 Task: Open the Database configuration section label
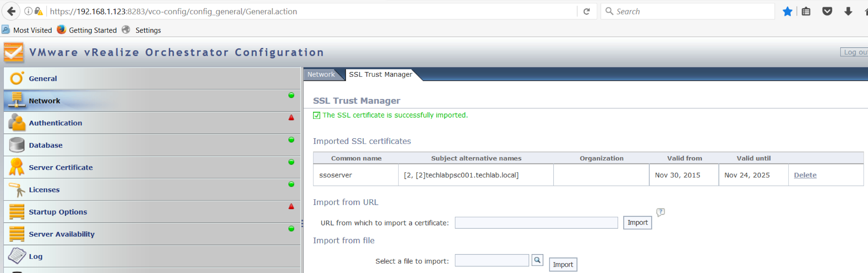pos(46,145)
